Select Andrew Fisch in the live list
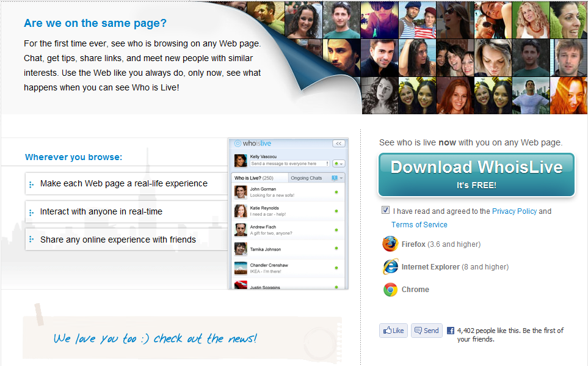 [288, 230]
